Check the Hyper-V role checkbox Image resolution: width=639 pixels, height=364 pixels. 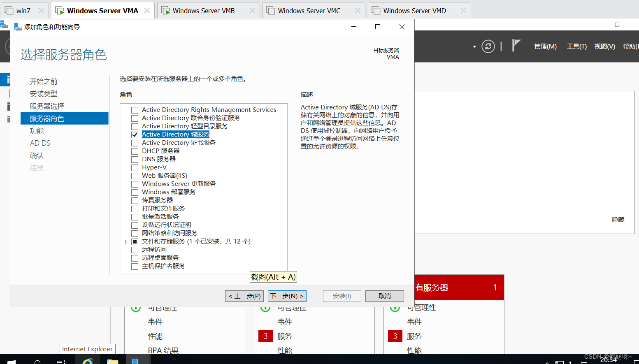[135, 167]
